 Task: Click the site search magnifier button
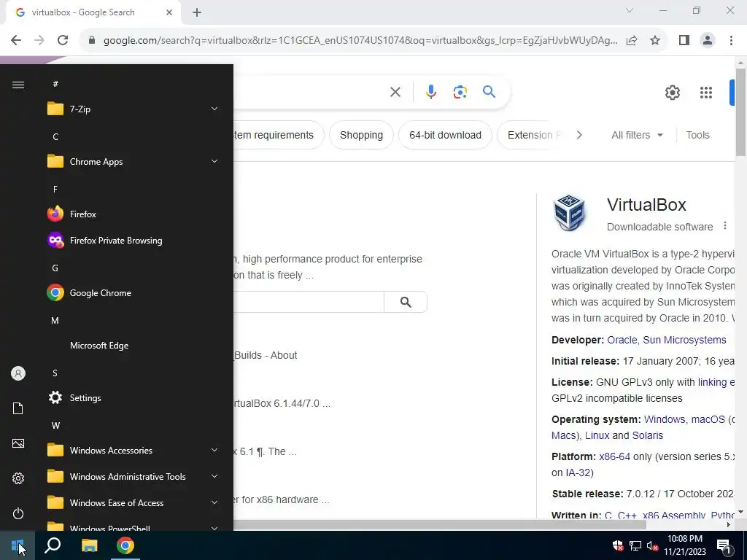click(x=406, y=302)
